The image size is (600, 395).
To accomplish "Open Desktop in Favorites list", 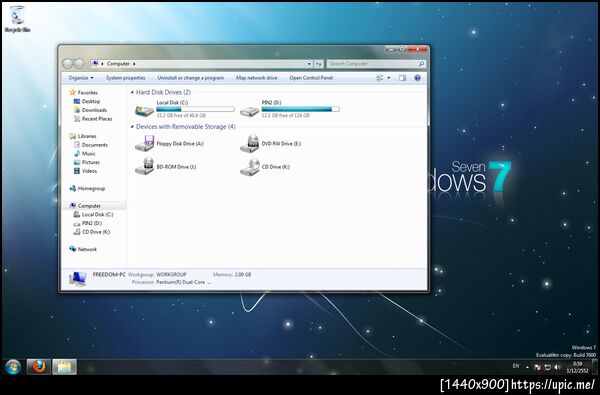I will click(91, 101).
